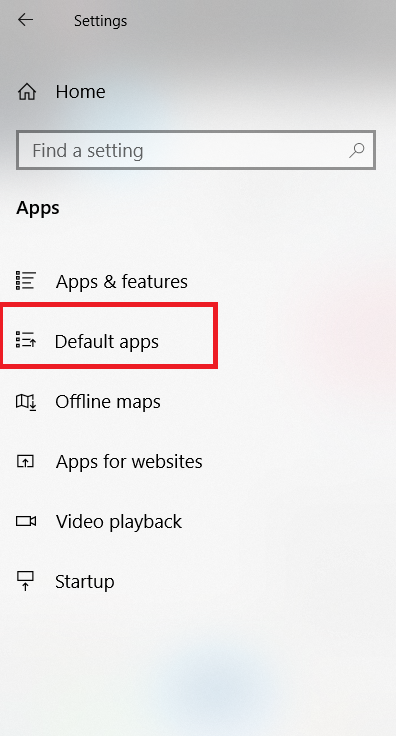Click the Default apps list icon
This screenshot has width=398, height=736.
[25, 339]
